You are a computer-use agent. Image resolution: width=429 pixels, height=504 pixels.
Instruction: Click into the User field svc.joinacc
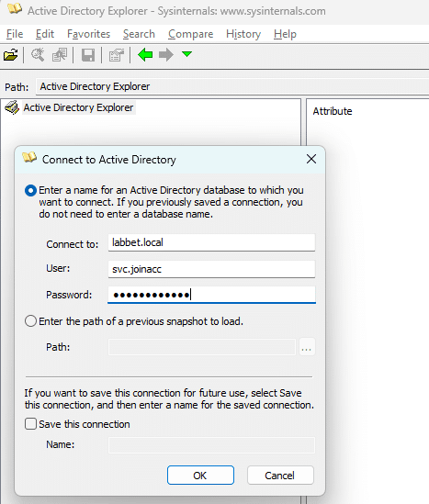[211, 269]
